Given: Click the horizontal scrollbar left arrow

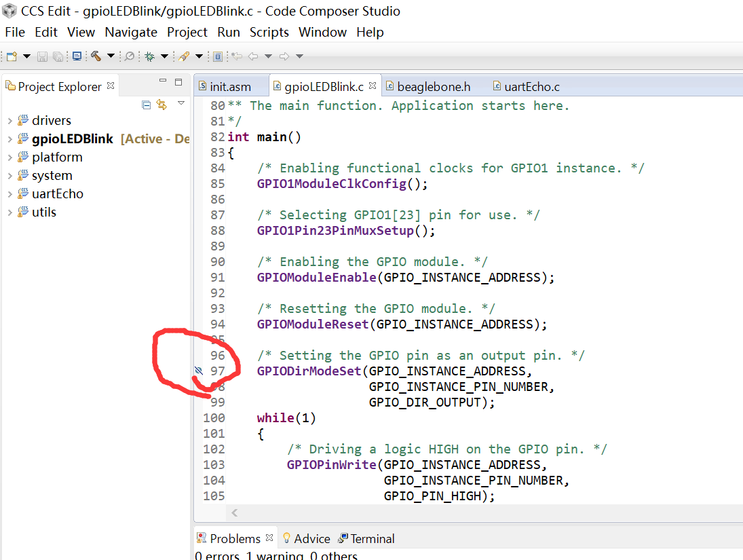Looking at the screenshot, I should 235,512.
